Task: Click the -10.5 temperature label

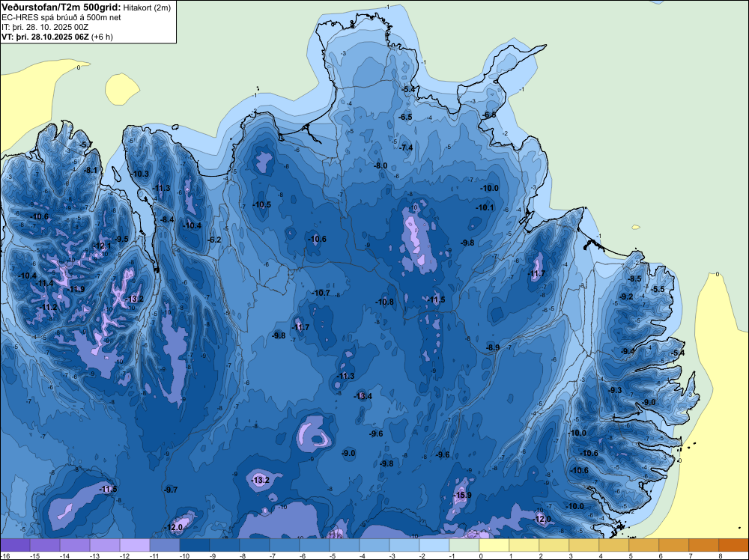Action: [261, 204]
